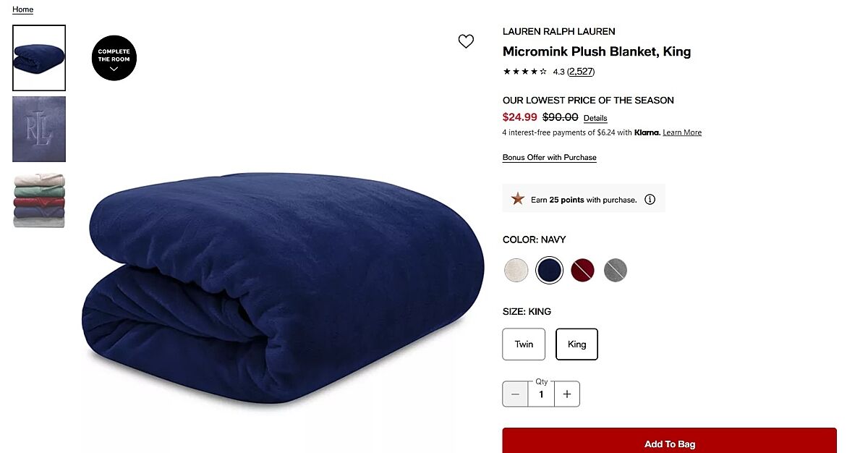Viewport: 868px width, 453px height.
Task: Choose the red crossed-out color swatch
Action: [582, 271]
